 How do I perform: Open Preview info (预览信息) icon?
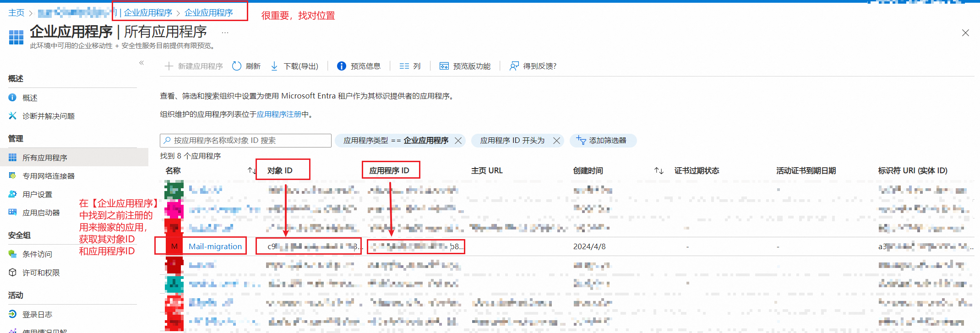(x=342, y=66)
